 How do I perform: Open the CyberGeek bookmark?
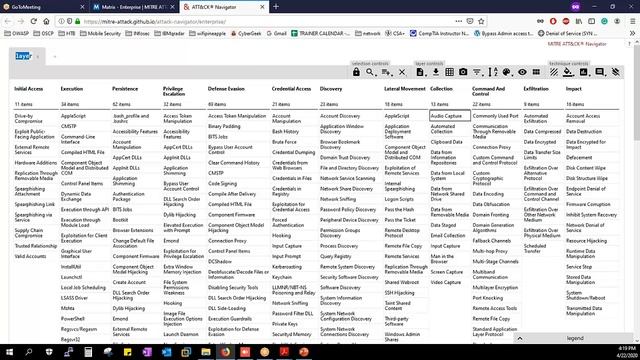[246, 33]
